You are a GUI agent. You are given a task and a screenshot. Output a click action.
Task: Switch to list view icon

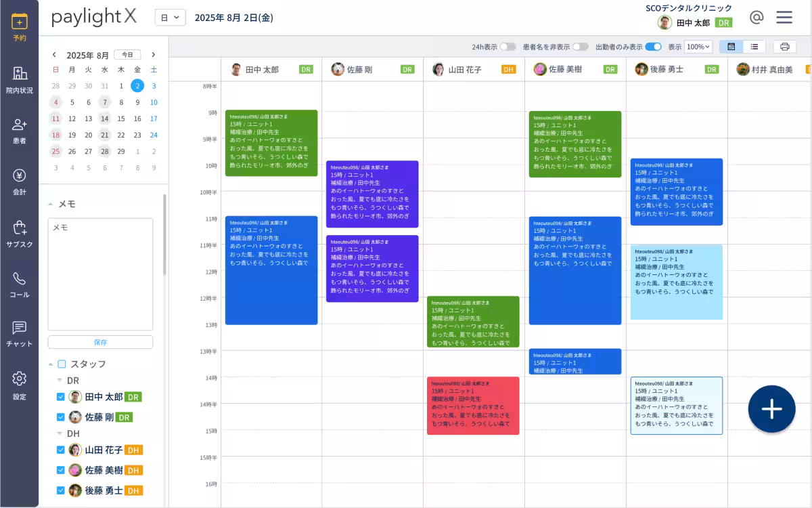point(754,47)
